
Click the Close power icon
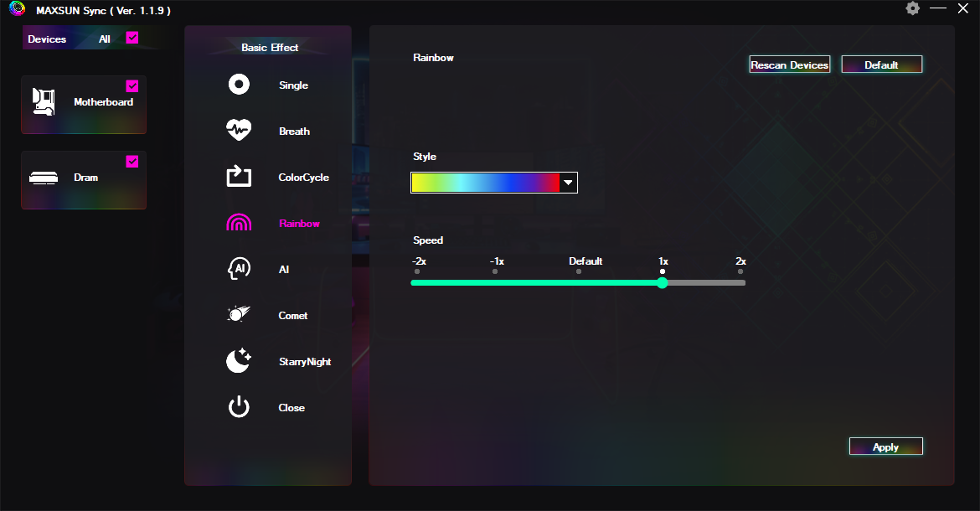[x=239, y=406]
